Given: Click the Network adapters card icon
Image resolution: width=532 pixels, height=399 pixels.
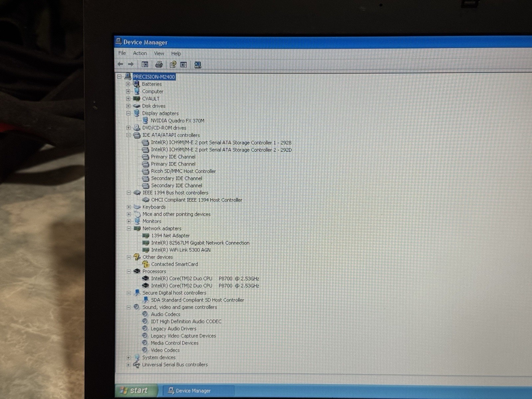Looking at the screenshot, I should pos(137,228).
